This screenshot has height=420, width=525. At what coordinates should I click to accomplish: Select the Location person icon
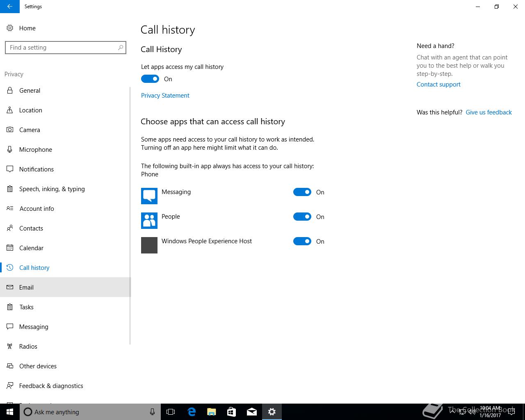(10, 110)
